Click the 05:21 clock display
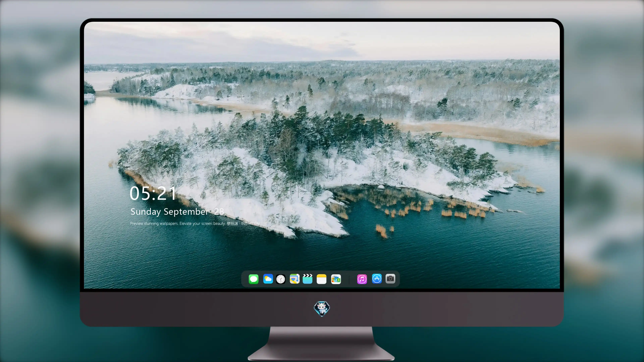 [153, 193]
